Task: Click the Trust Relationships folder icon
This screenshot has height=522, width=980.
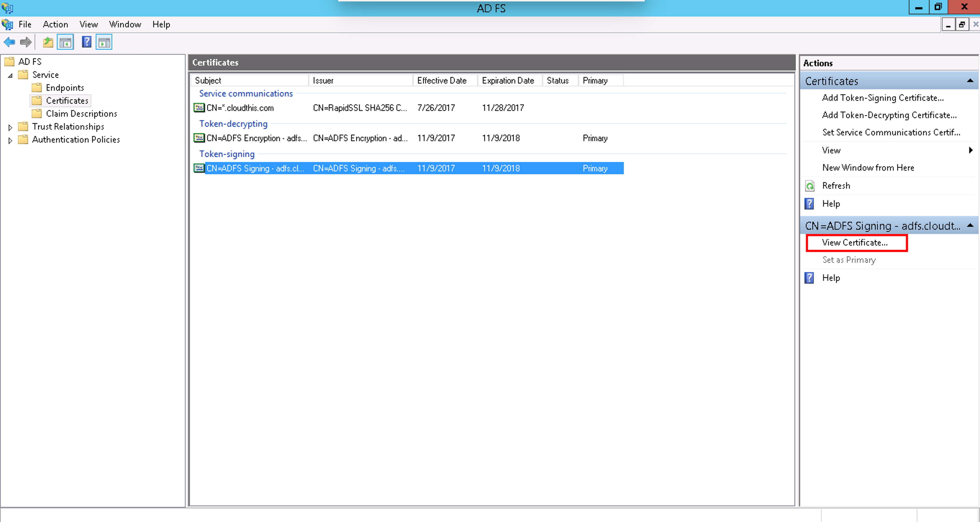Action: click(23, 126)
